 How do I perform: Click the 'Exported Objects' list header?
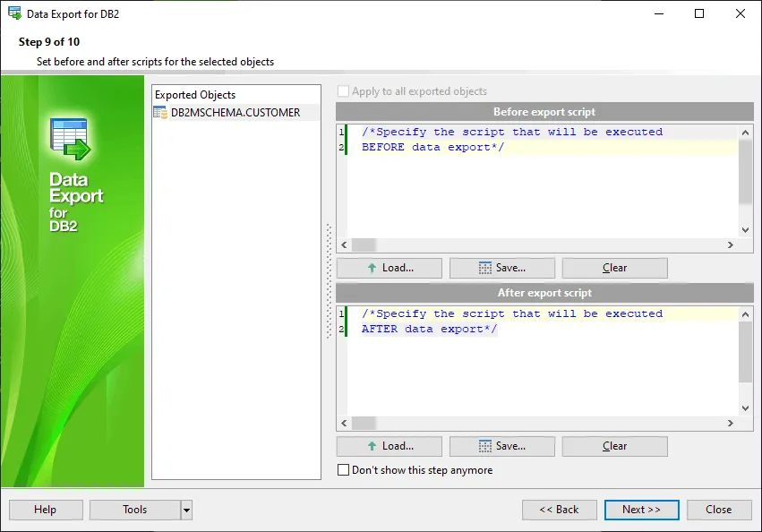point(195,95)
